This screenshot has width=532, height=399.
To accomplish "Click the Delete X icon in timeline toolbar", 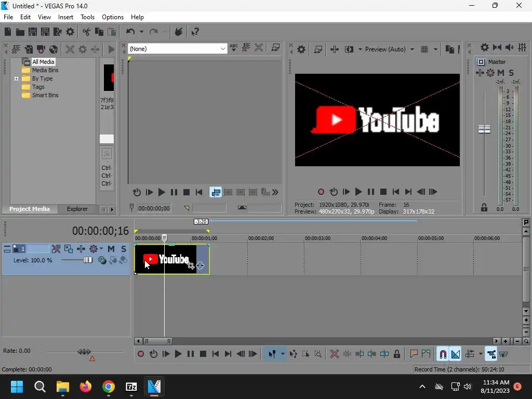I will pos(334,354).
